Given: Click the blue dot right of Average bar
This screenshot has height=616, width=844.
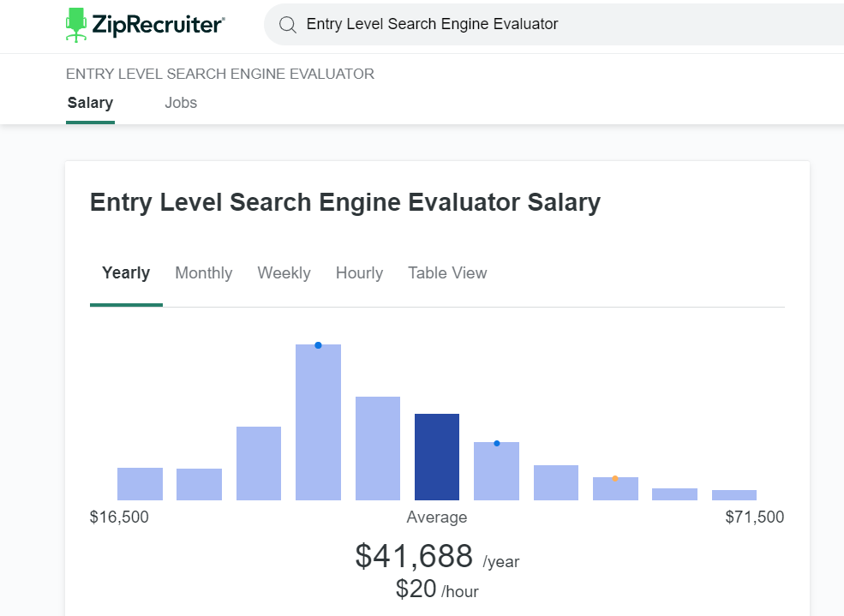Looking at the screenshot, I should 497,443.
